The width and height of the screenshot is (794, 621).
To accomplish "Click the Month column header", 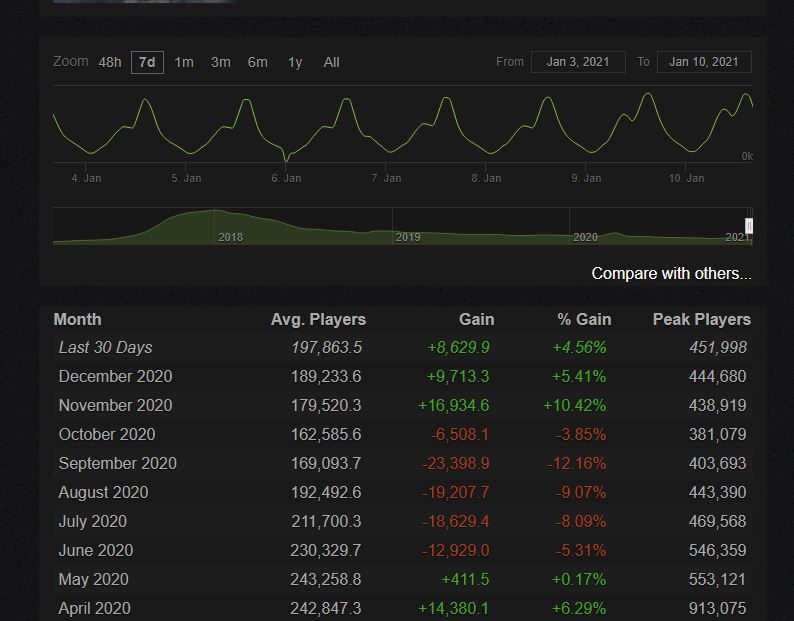I will pos(77,319).
